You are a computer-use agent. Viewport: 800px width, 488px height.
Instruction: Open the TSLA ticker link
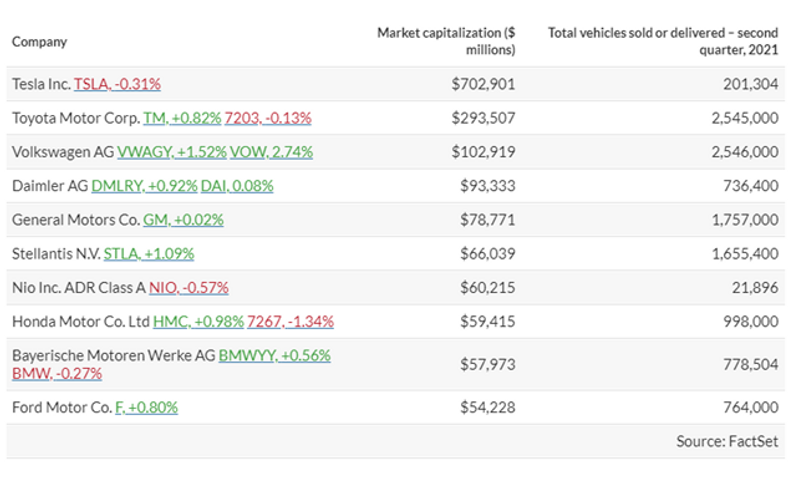[x=117, y=84]
